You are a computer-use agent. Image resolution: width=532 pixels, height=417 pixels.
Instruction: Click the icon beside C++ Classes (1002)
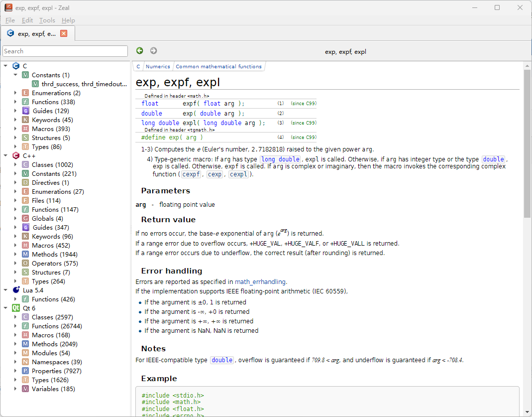25,165
